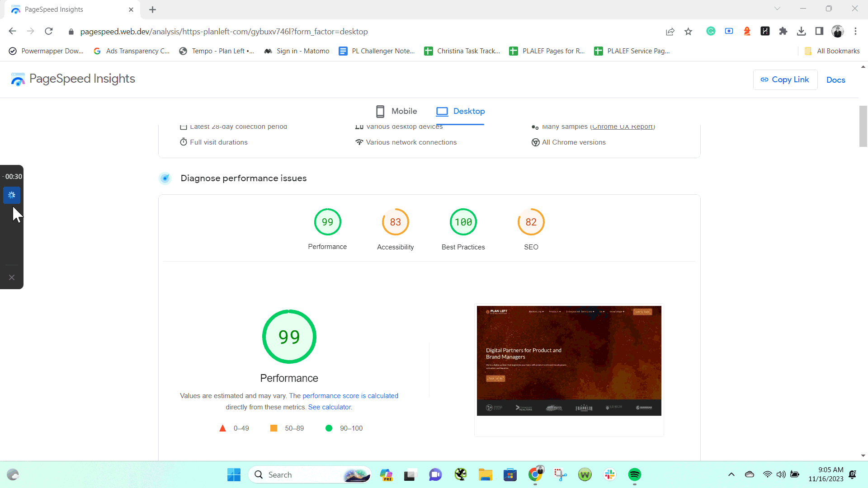Open PL Challenger Note... bookmark

377,51
